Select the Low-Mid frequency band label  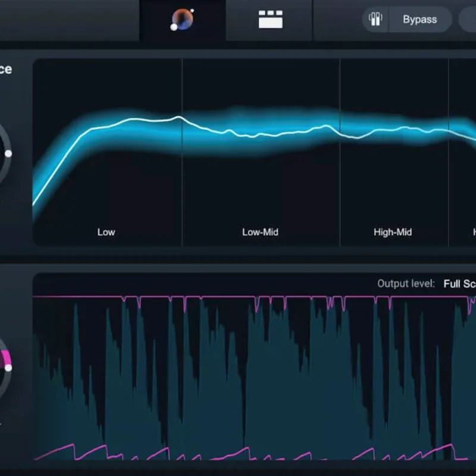click(x=260, y=232)
